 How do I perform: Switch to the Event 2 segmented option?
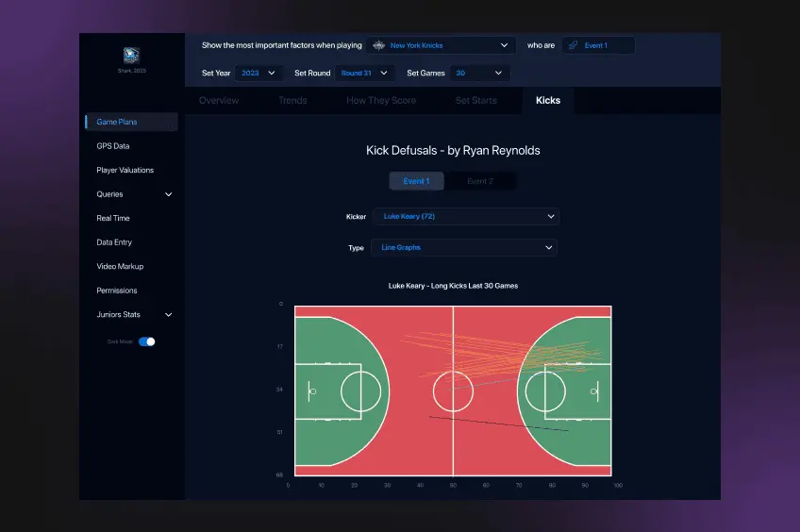(x=479, y=181)
